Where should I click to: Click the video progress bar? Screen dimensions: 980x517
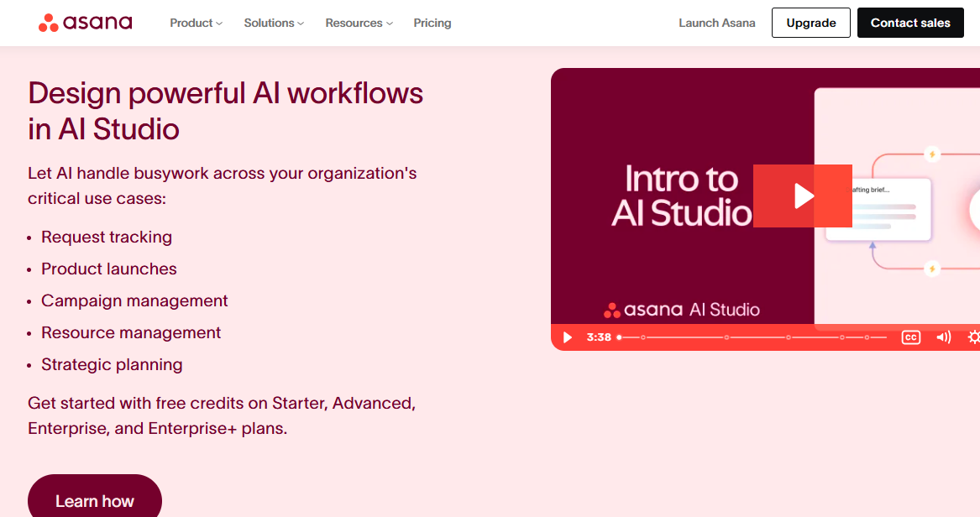click(x=752, y=337)
